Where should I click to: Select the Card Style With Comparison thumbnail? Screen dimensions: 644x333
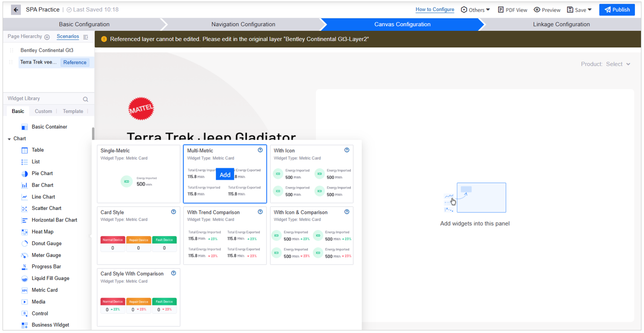tap(138, 297)
